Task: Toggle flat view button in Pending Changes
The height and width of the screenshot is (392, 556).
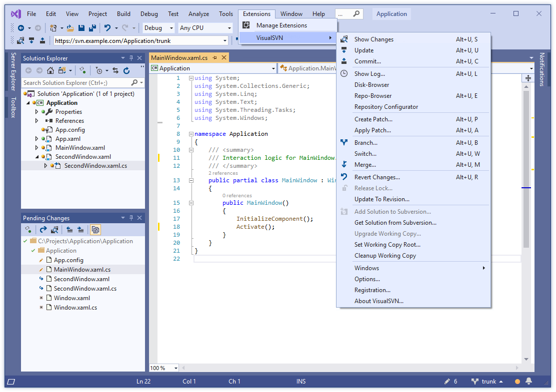Action: 95,230
